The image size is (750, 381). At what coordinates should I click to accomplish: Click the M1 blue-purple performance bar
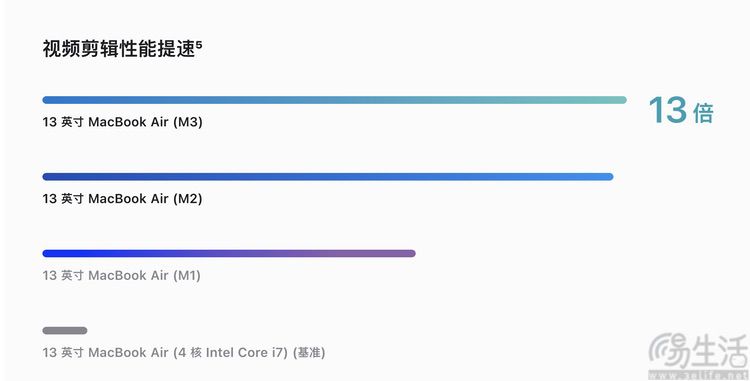click(x=229, y=253)
